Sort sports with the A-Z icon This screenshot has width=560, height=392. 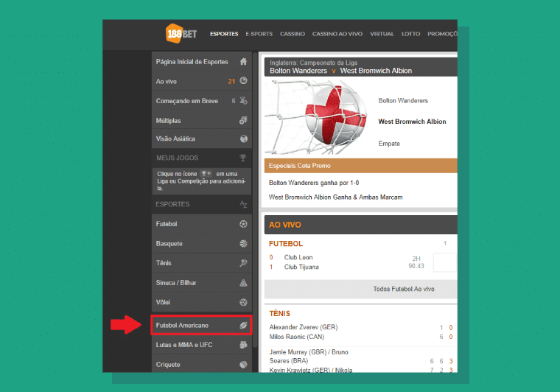243,204
